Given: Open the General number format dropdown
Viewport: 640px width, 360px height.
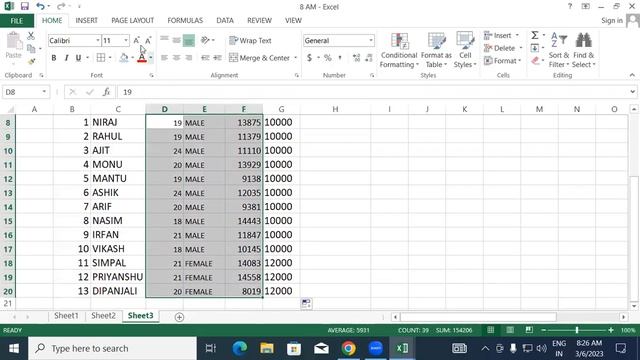Looking at the screenshot, I should pyautogui.click(x=371, y=40).
